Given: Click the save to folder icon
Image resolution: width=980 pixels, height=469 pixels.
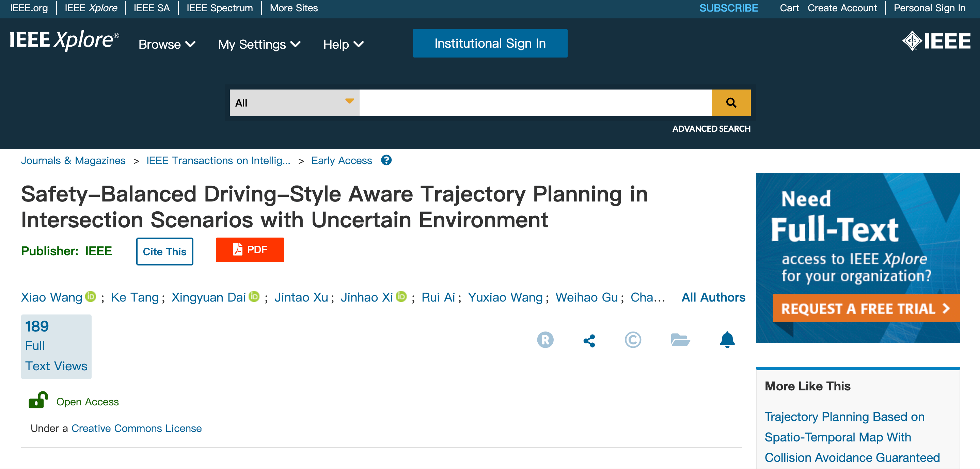Looking at the screenshot, I should [680, 340].
